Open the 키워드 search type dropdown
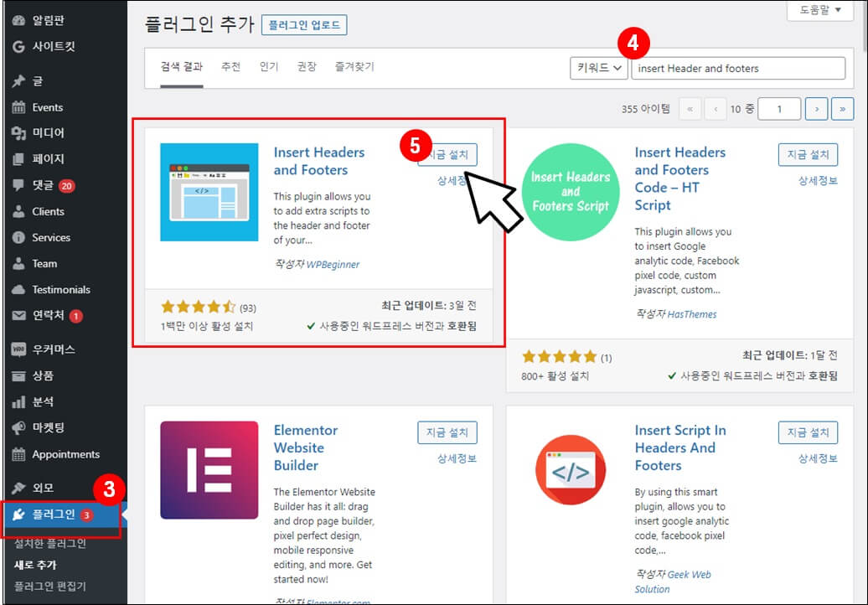This screenshot has width=868, height=605. coord(598,68)
